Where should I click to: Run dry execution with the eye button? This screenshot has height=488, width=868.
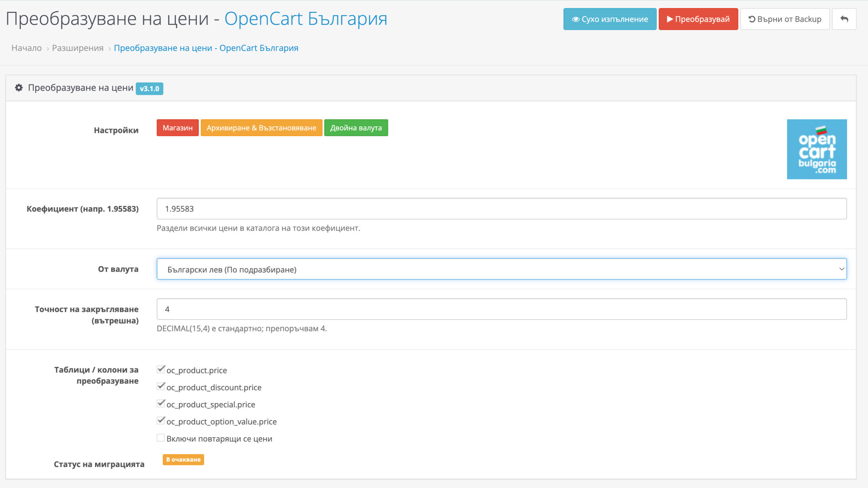[610, 19]
